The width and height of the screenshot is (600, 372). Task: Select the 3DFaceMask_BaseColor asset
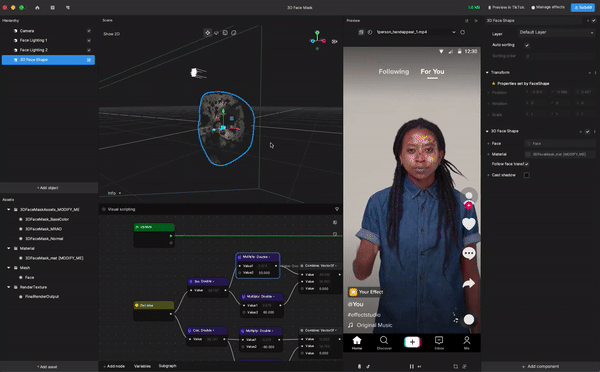click(47, 219)
